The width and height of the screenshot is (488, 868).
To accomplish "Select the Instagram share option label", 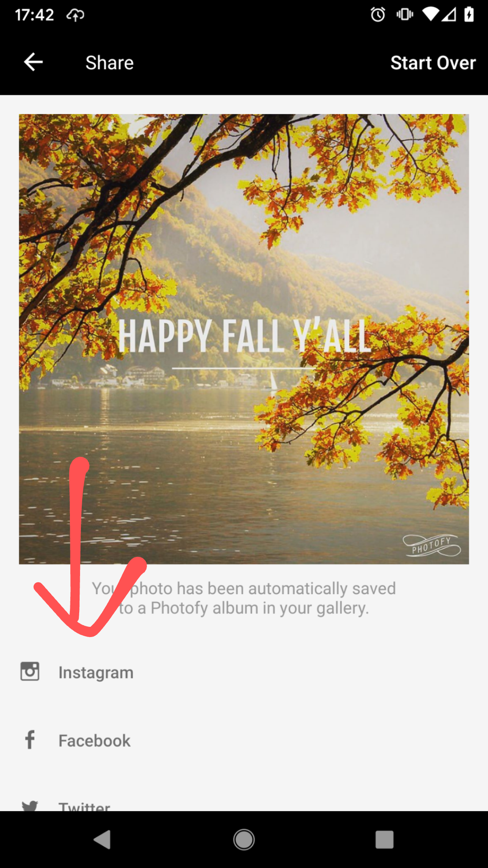I will tap(96, 673).
